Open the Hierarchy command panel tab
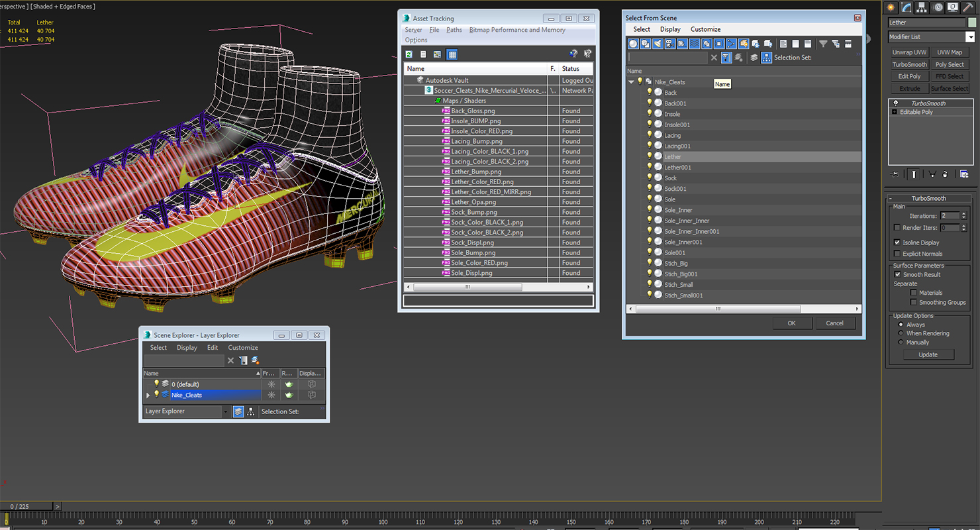The height and width of the screenshot is (530, 980). pyautogui.click(x=922, y=7)
